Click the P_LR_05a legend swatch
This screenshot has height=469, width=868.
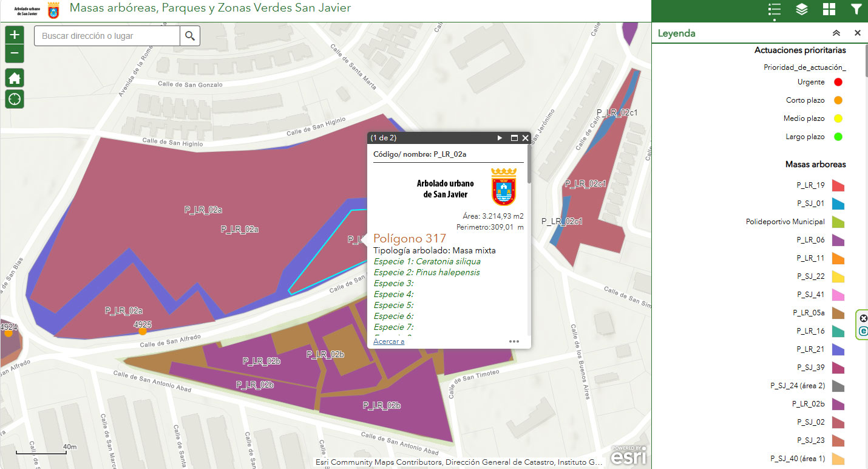[x=838, y=313]
